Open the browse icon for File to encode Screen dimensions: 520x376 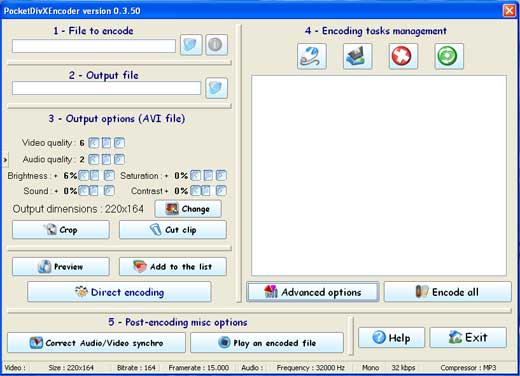[191, 45]
